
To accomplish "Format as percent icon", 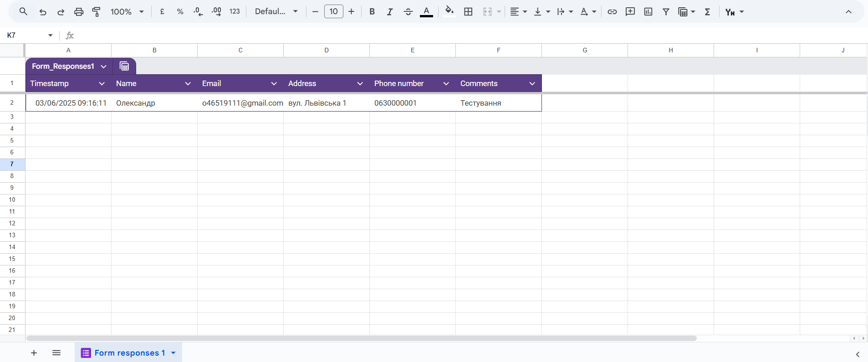I will pos(180,12).
